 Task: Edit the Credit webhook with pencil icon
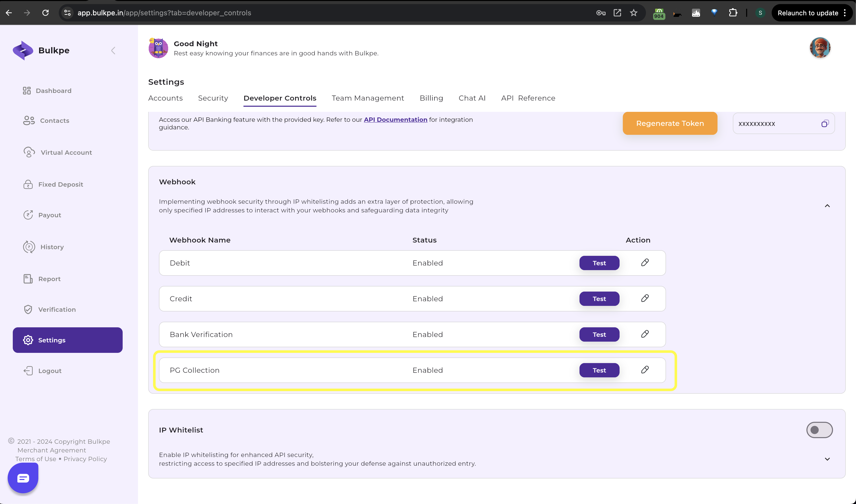[x=645, y=298]
